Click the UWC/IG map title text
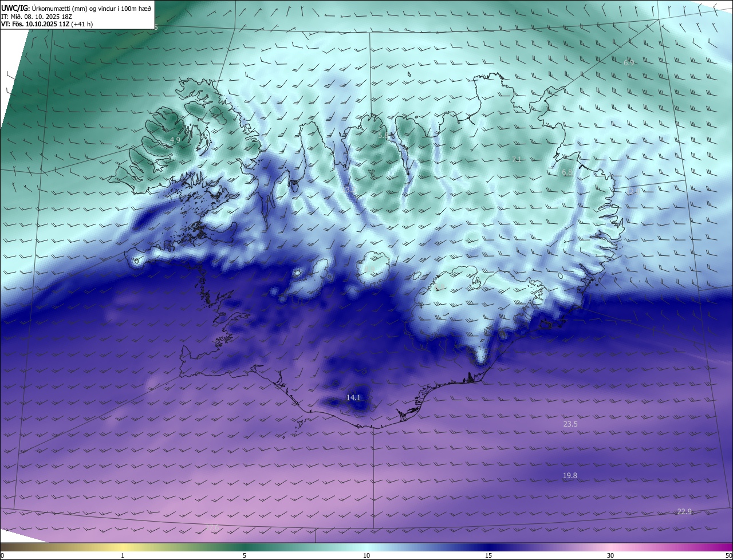Screen dimensions: 733x560 click(77, 8)
